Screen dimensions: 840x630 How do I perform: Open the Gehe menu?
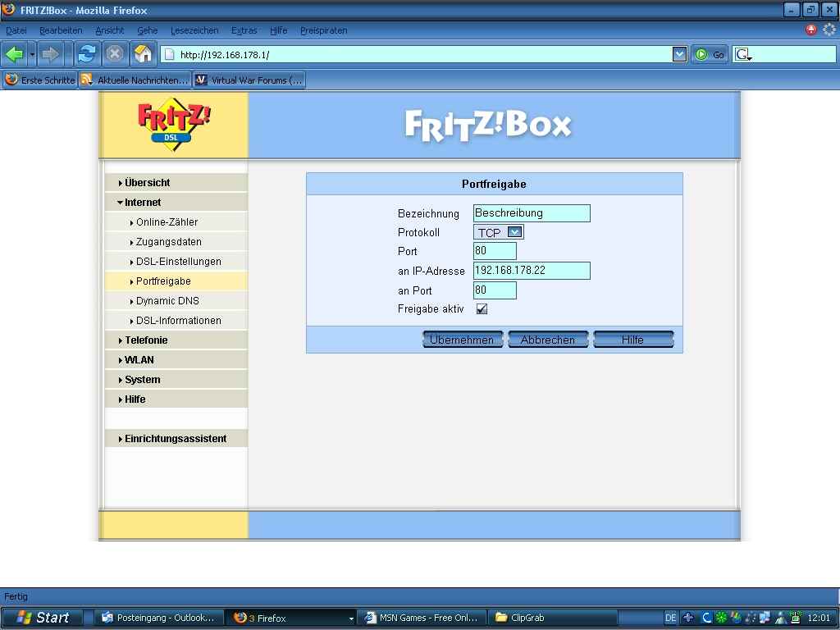(148, 30)
